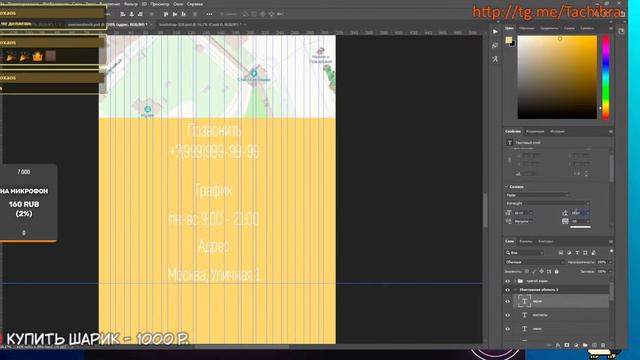Hide the third text layer

point(508,329)
